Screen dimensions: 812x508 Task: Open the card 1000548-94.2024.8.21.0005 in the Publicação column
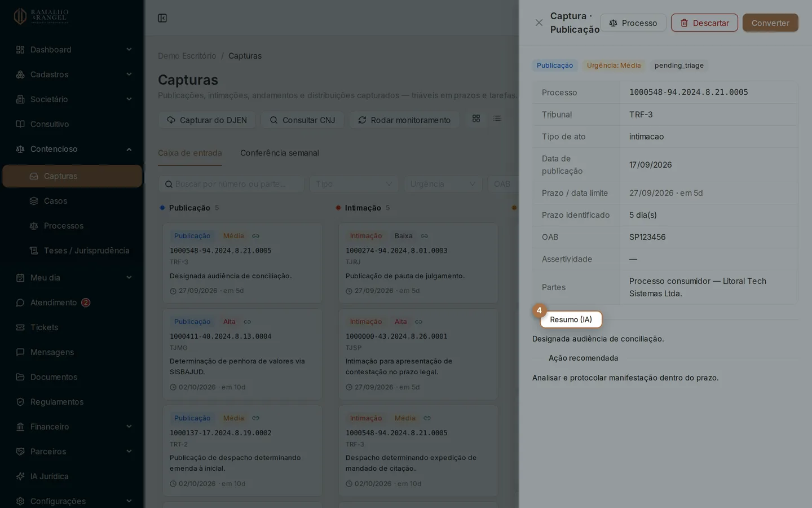[x=242, y=263]
